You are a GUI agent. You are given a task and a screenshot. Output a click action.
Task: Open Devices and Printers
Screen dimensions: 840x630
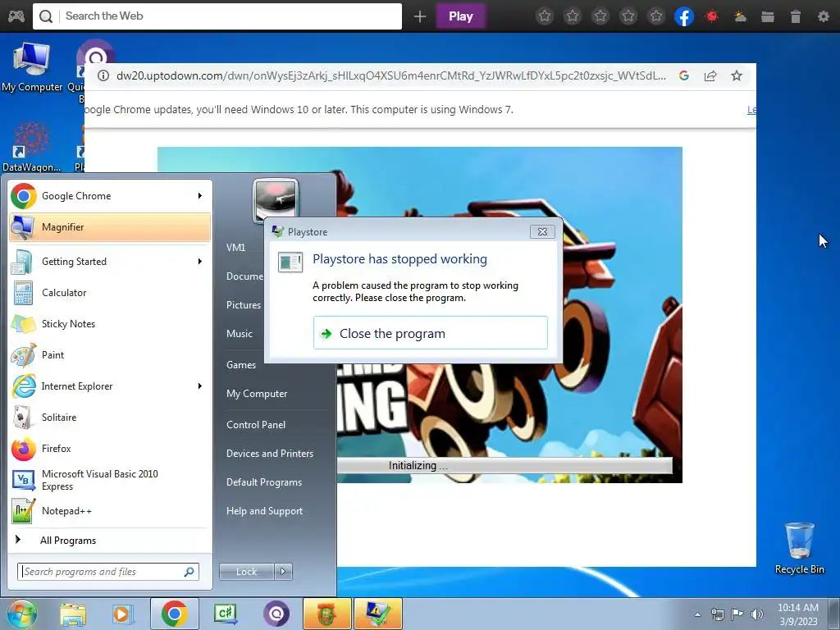270,454
